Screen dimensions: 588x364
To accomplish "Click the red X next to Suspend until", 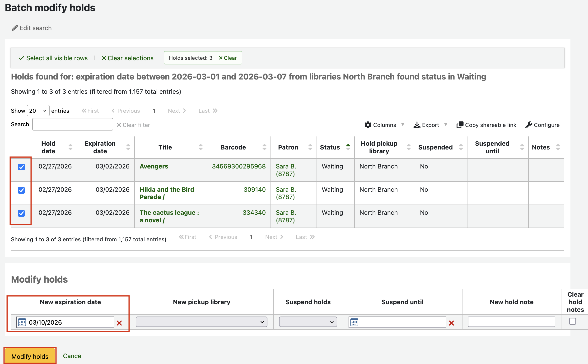I will [451, 323].
